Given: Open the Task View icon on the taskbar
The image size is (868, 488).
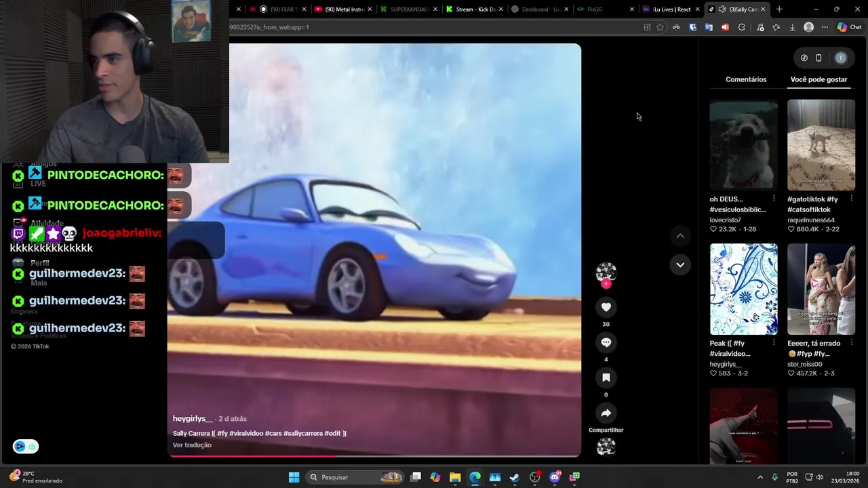Looking at the screenshot, I should click(416, 477).
